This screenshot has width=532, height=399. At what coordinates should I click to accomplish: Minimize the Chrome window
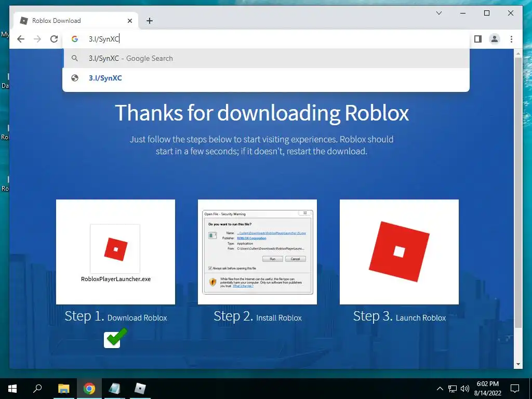pos(463,13)
